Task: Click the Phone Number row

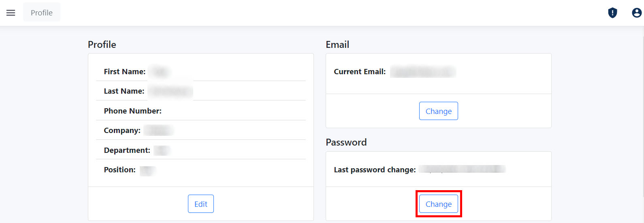Action: (201, 111)
